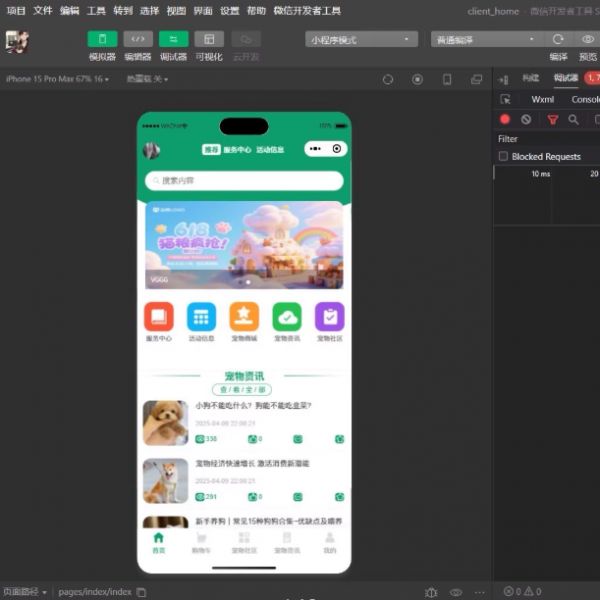Switch to the 调试器 tab in debug panel
The width and height of the screenshot is (600, 600).
tap(566, 78)
